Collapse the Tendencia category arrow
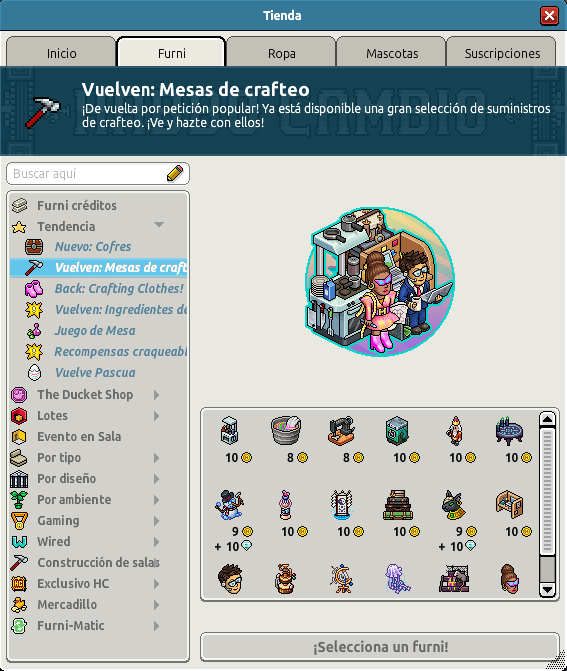The image size is (567, 671). (159, 225)
